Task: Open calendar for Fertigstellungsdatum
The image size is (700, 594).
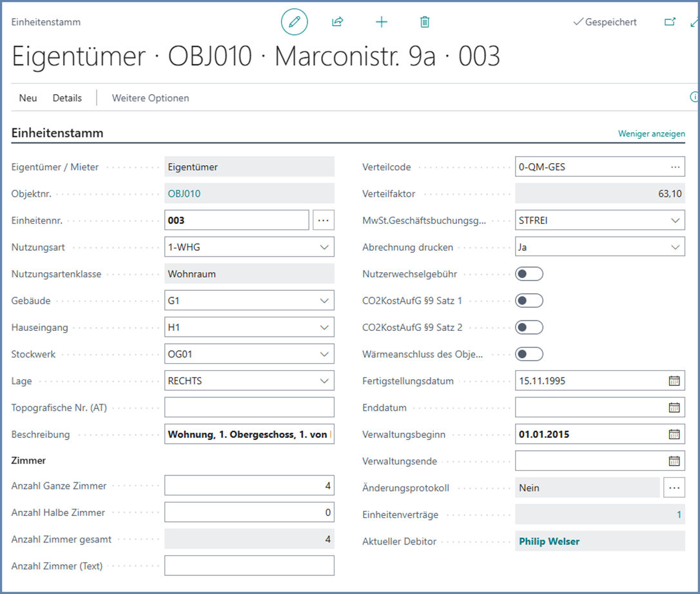Action: click(x=674, y=381)
